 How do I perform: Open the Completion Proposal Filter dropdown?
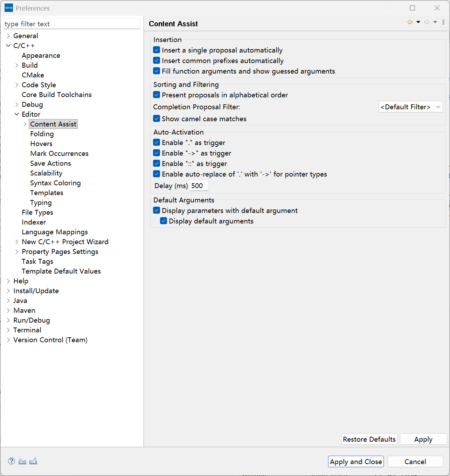coord(410,107)
